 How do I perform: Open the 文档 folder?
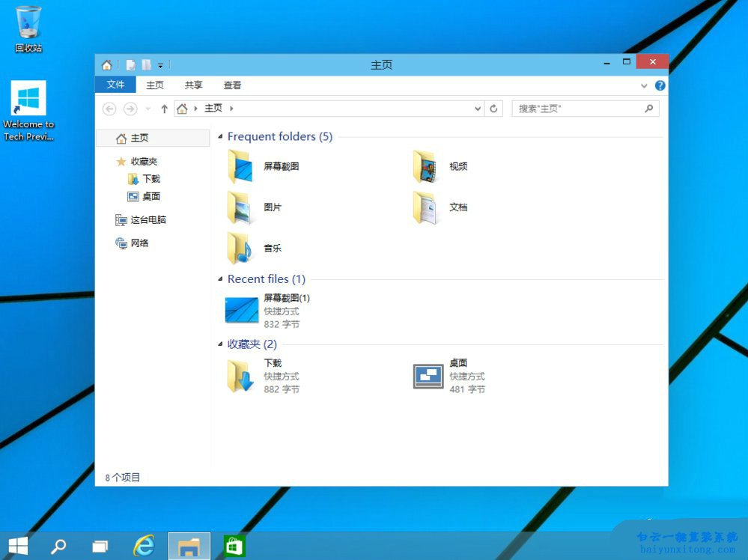[x=457, y=207]
